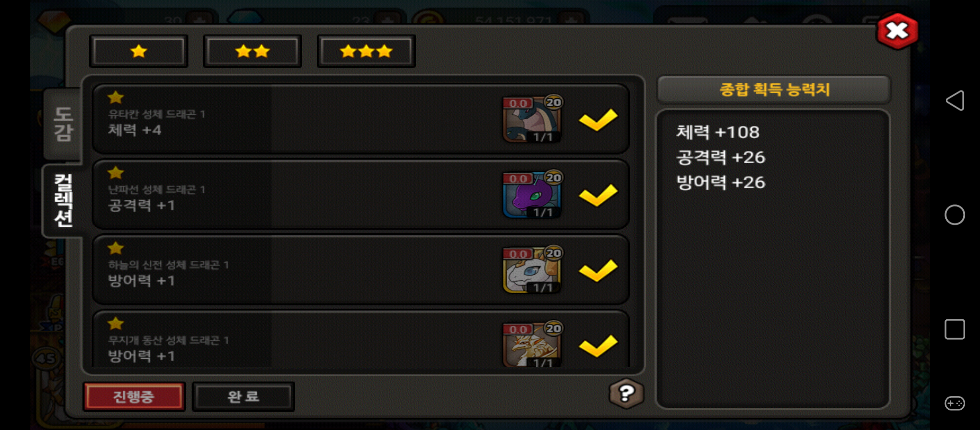Select the 컬렉션 side tab

(63, 201)
